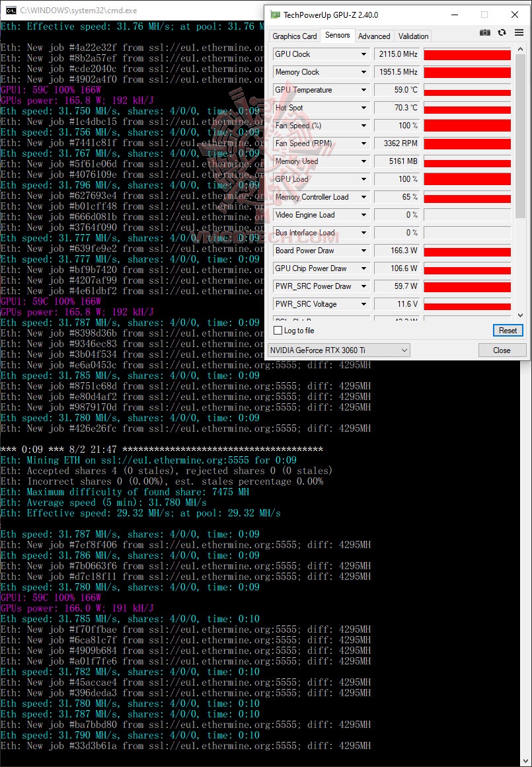
Task: Open the Video Engine Load dropdown
Action: (x=363, y=215)
